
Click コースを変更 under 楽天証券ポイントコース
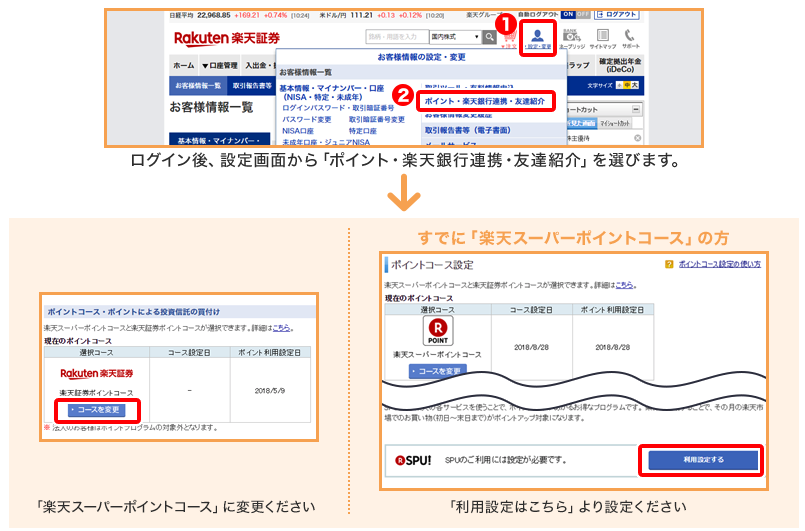click(x=97, y=410)
